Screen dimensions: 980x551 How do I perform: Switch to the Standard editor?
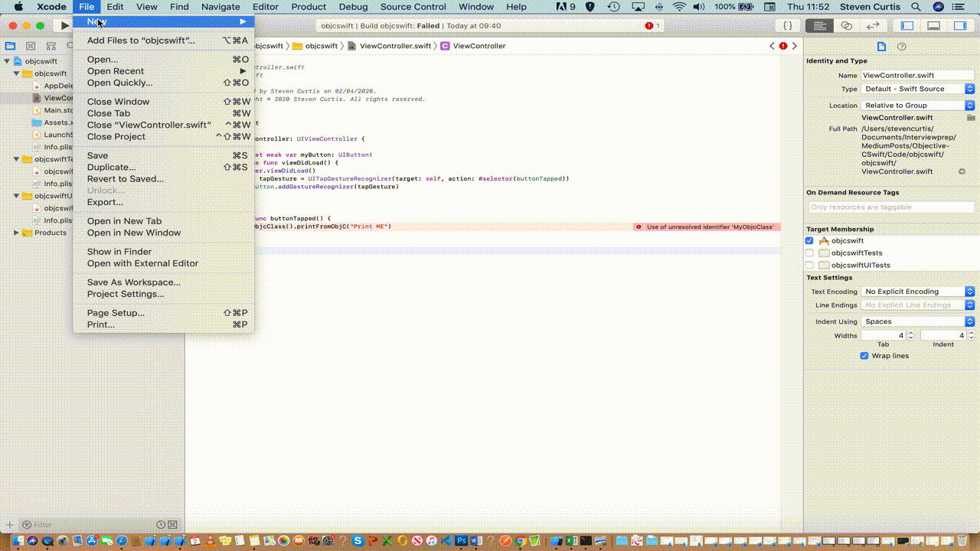pyautogui.click(x=819, y=26)
